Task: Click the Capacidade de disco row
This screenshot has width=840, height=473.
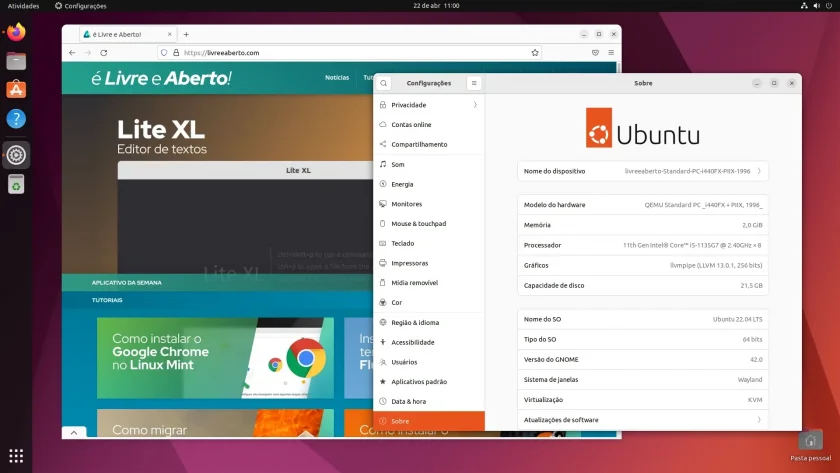Action: tap(642, 286)
